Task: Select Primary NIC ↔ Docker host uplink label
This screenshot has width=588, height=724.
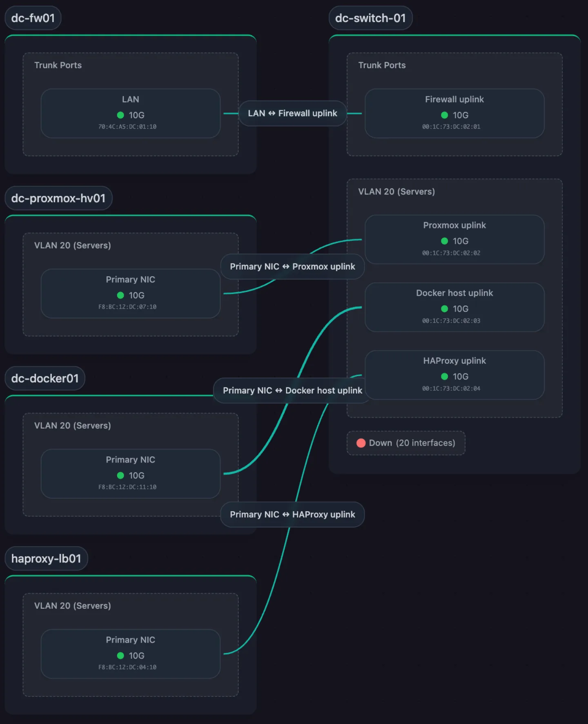Action: click(x=292, y=391)
